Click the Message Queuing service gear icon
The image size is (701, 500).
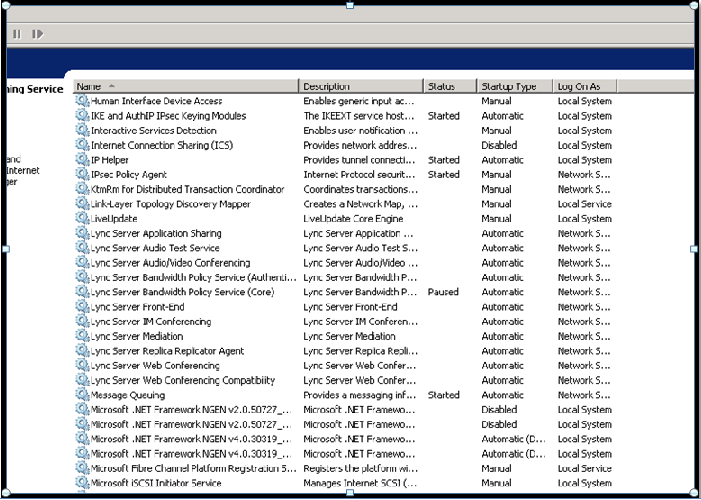pyautogui.click(x=82, y=395)
